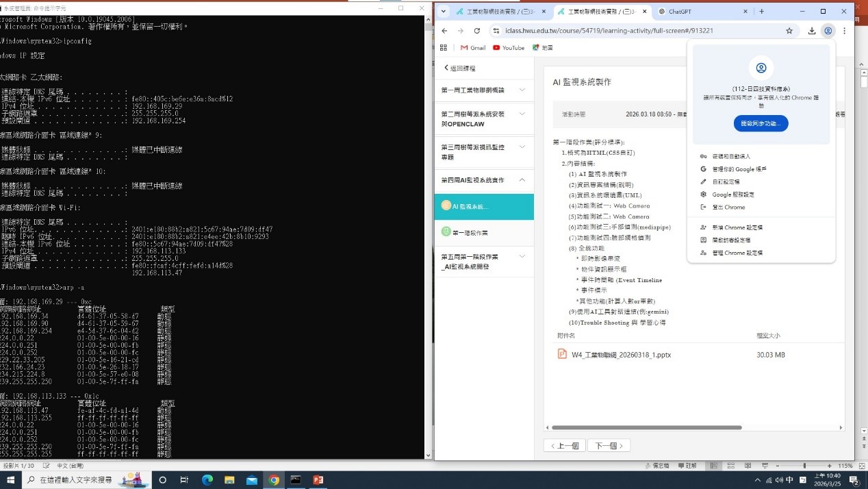Bookmark this page with the star icon
Screen dimensions: 868x489
pyautogui.click(x=789, y=31)
